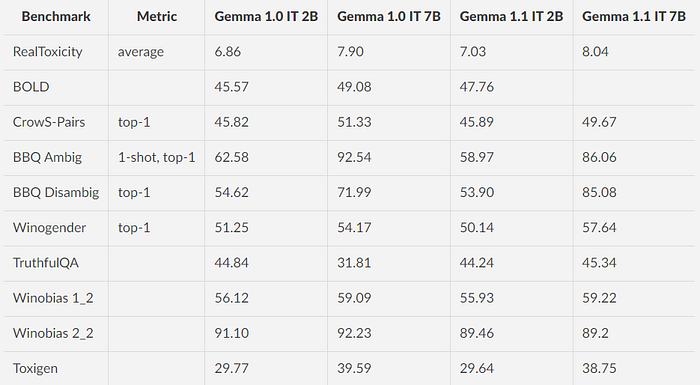
Task: Select the RealToxicity benchmark cell
Action: 48,52
